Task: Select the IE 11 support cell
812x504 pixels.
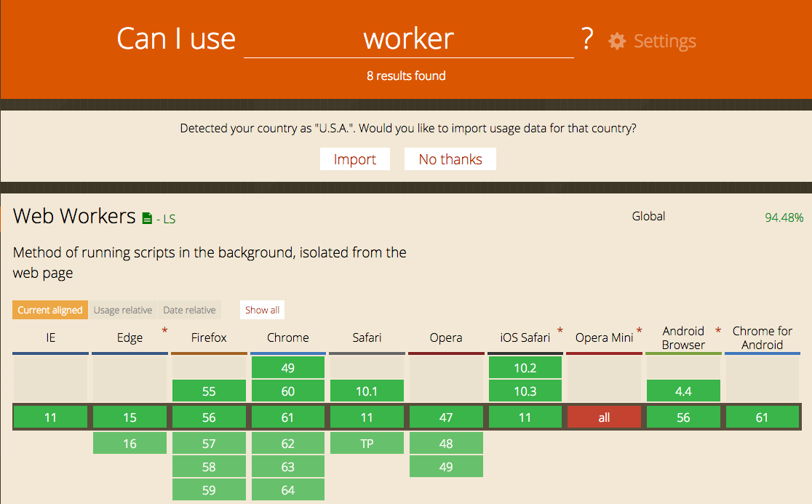Action: pyautogui.click(x=50, y=417)
